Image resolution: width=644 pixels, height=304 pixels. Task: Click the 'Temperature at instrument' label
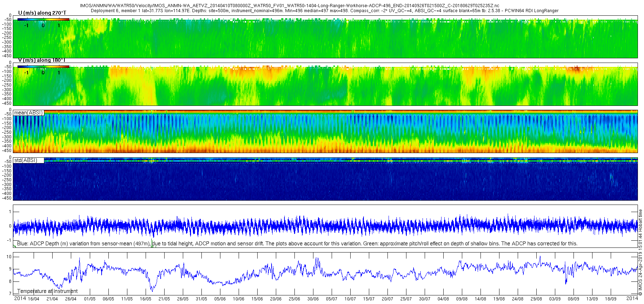(48, 291)
